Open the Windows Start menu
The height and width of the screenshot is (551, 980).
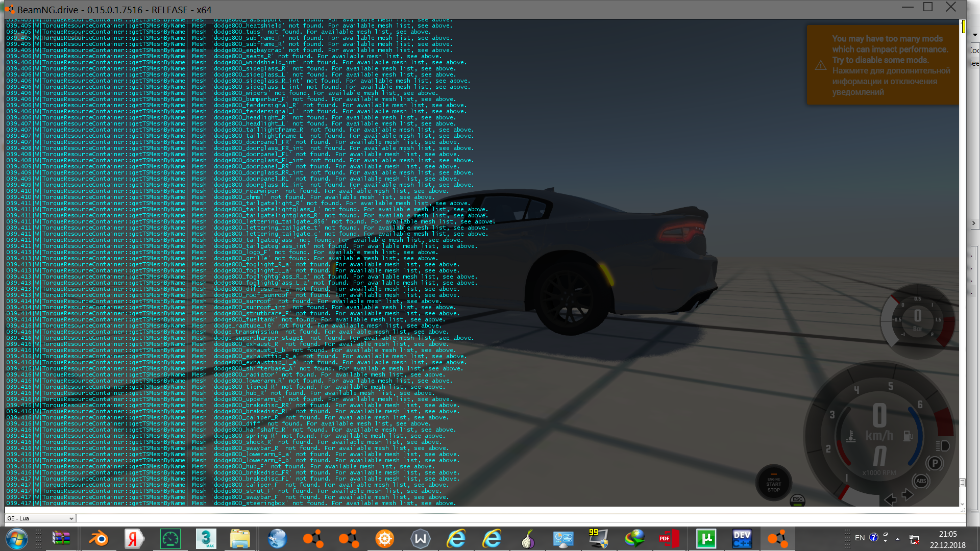pyautogui.click(x=17, y=539)
